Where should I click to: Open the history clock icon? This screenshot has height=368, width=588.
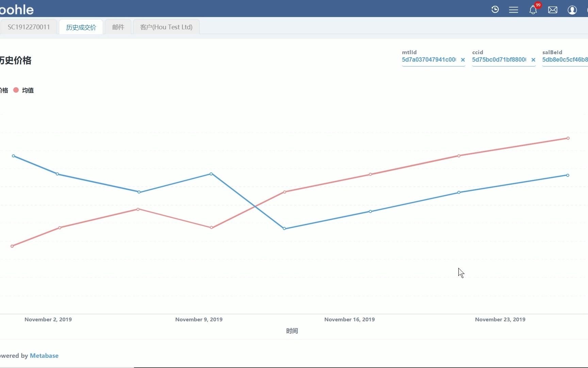click(495, 10)
